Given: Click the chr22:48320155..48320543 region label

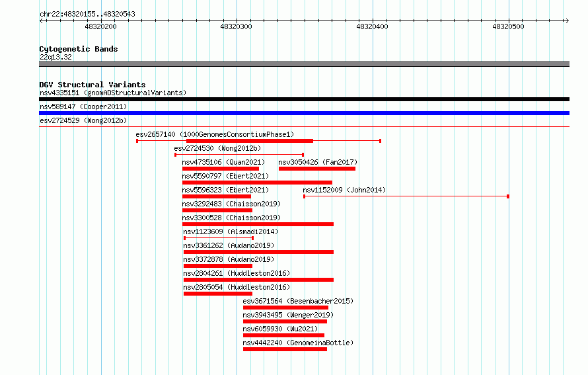Looking at the screenshot, I should 87,14.
